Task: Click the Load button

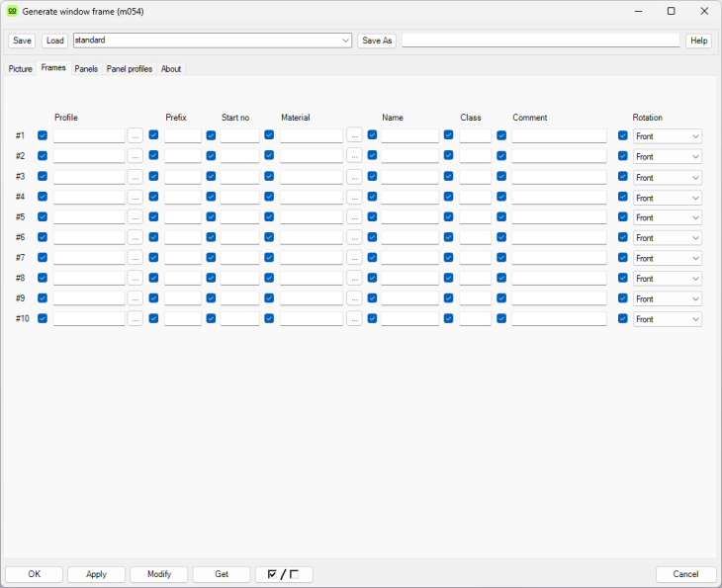Action: [54, 41]
